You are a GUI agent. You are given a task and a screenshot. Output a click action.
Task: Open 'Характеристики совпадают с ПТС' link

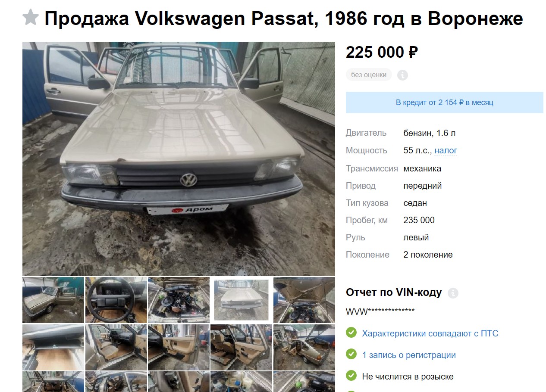[x=430, y=333]
